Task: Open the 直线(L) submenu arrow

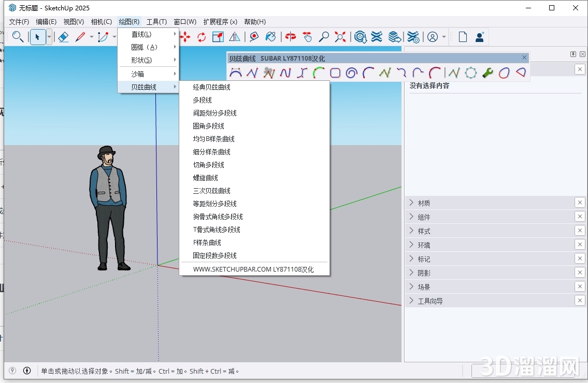Action: pos(174,34)
